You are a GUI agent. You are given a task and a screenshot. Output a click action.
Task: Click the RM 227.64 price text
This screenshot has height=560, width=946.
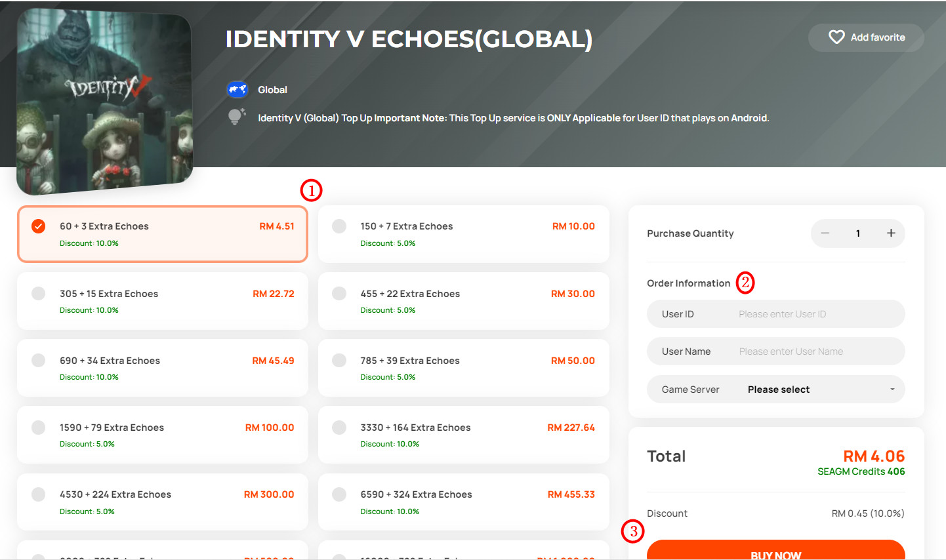click(x=571, y=428)
